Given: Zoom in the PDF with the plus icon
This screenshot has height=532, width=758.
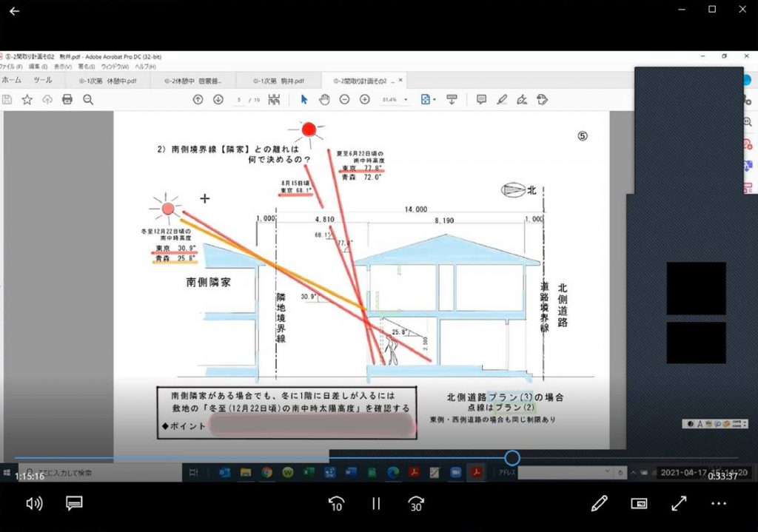Looking at the screenshot, I should (365, 100).
